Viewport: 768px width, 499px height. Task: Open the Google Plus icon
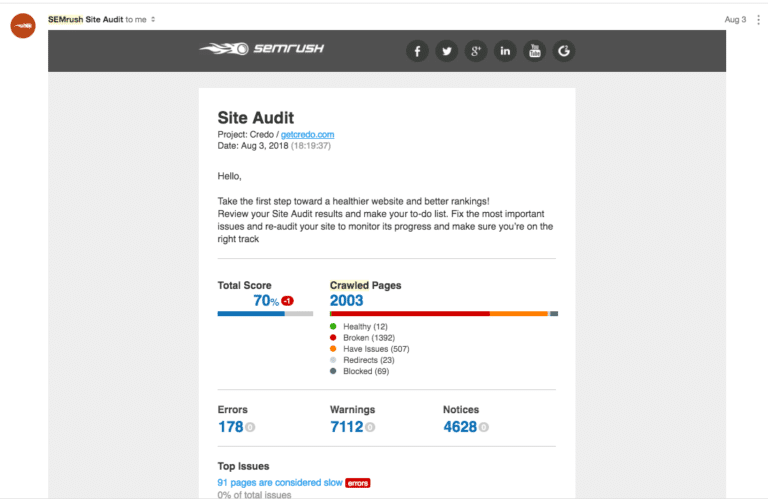[x=476, y=51]
